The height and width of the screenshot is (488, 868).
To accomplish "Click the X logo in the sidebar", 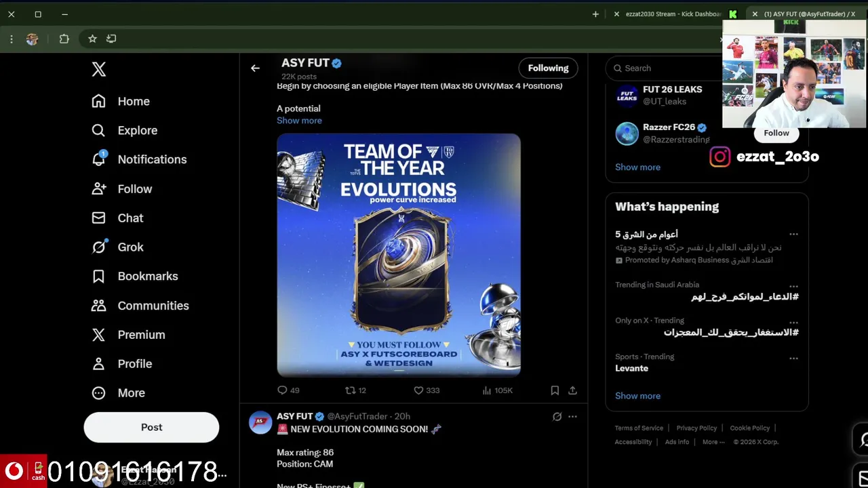I will pos(99,69).
